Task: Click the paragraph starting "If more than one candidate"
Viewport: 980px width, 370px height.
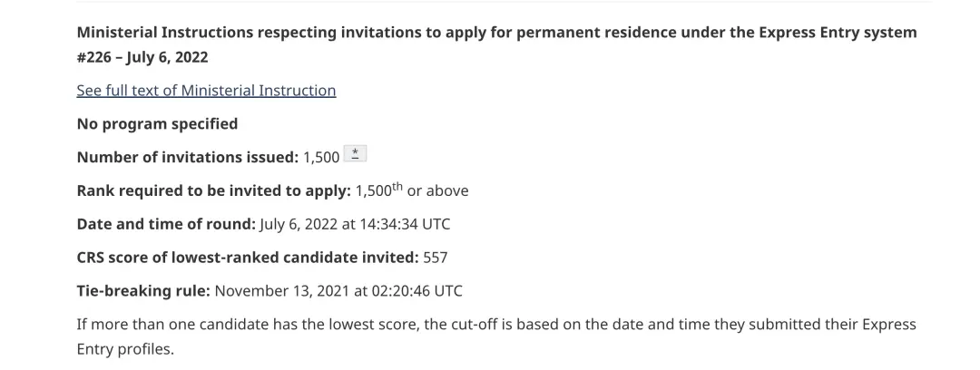Action: click(x=496, y=336)
